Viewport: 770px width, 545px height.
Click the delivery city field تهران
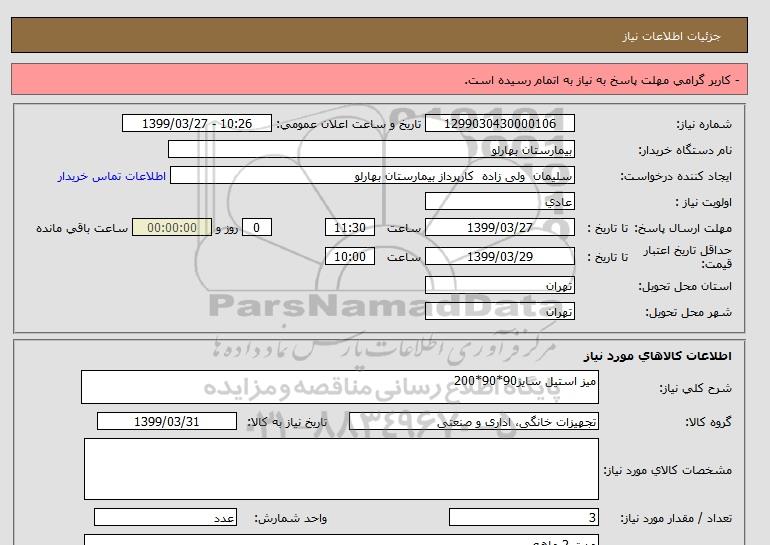tap(500, 311)
